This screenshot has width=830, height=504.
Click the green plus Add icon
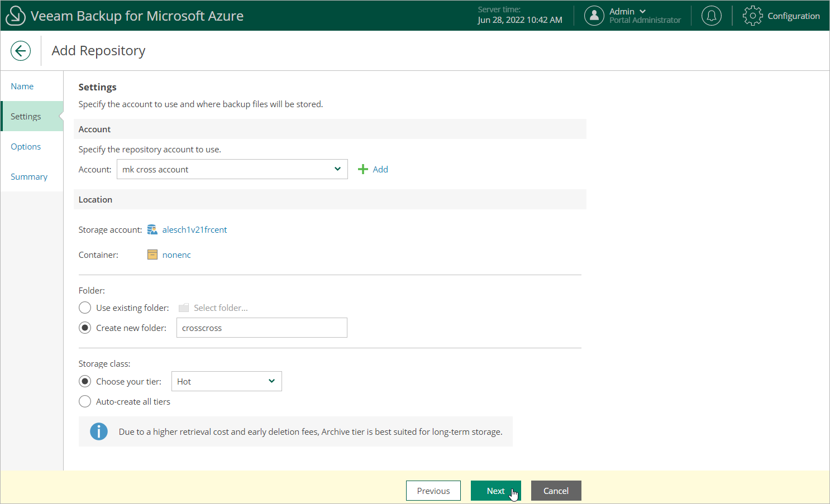(x=363, y=169)
